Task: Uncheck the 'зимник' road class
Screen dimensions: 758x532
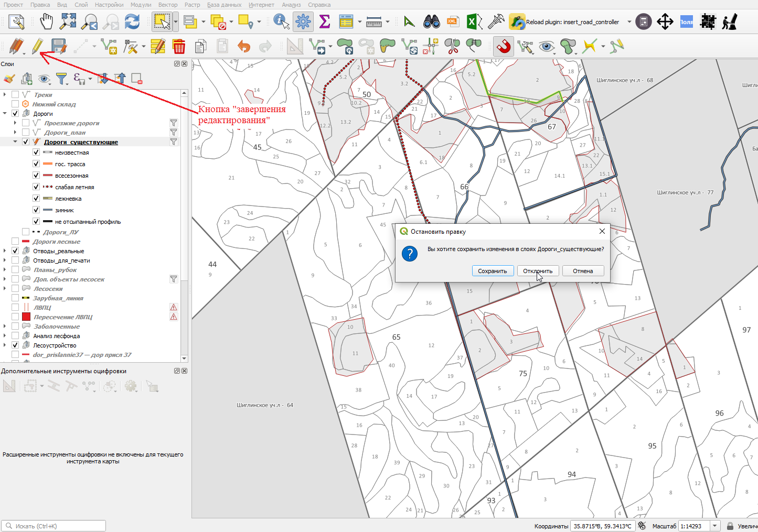Action: click(36, 210)
